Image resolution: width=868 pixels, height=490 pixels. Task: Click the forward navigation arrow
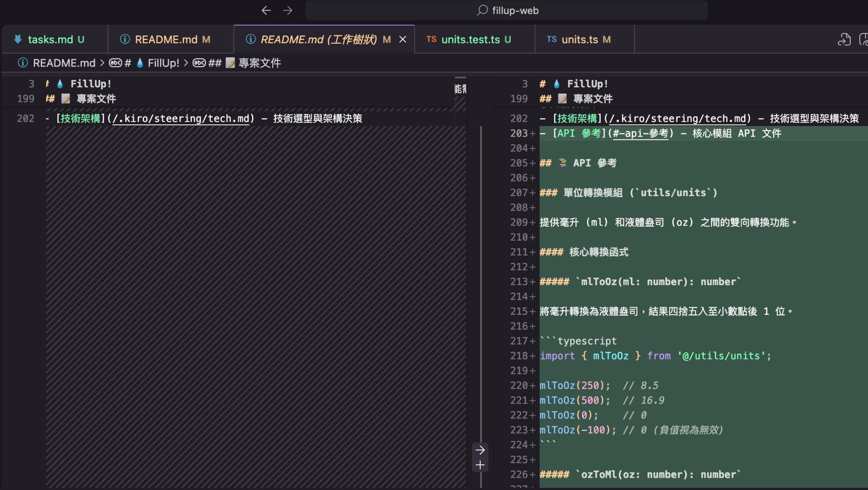pos(288,10)
